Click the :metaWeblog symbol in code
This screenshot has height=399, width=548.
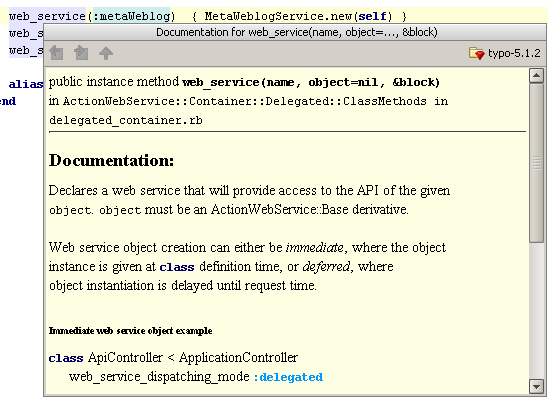131,16
